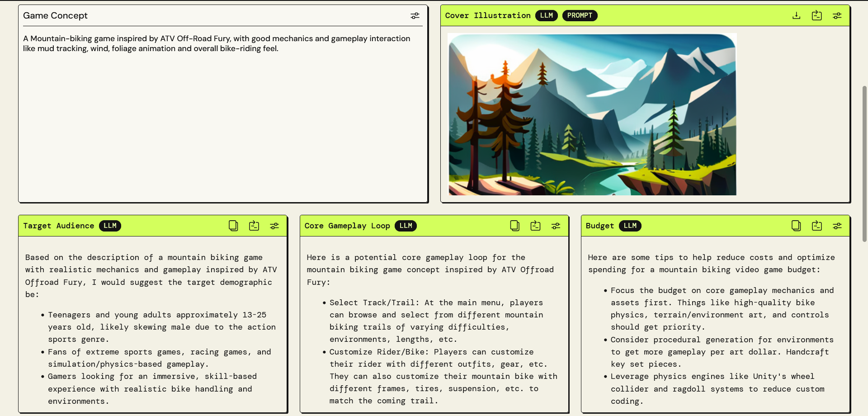Click the page vertical scrollbar
The image size is (868, 416).
(x=864, y=164)
